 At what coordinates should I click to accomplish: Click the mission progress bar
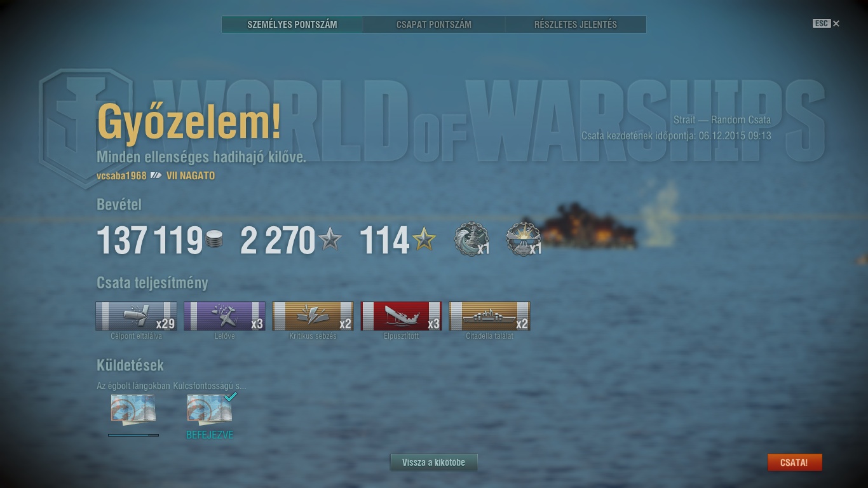click(133, 435)
